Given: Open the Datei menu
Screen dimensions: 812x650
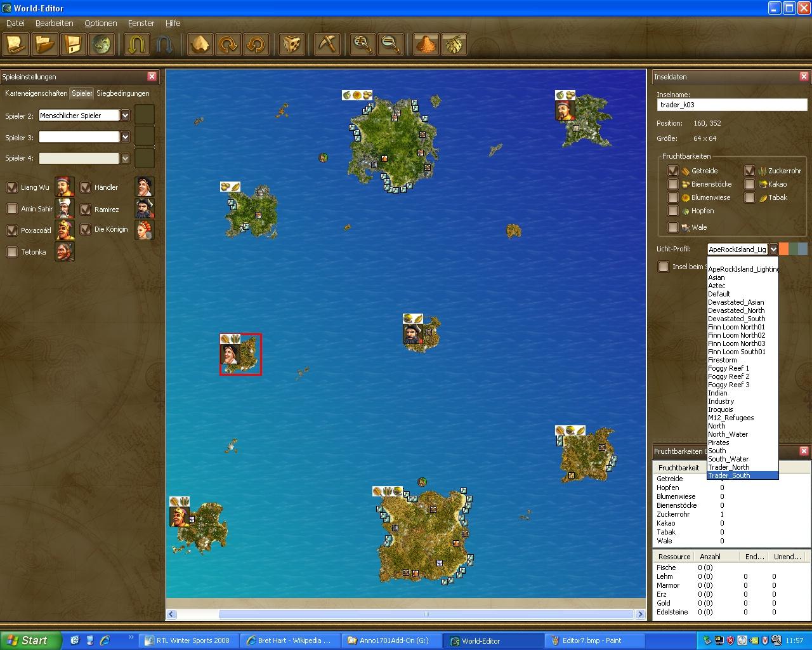Looking at the screenshot, I should click(x=15, y=23).
